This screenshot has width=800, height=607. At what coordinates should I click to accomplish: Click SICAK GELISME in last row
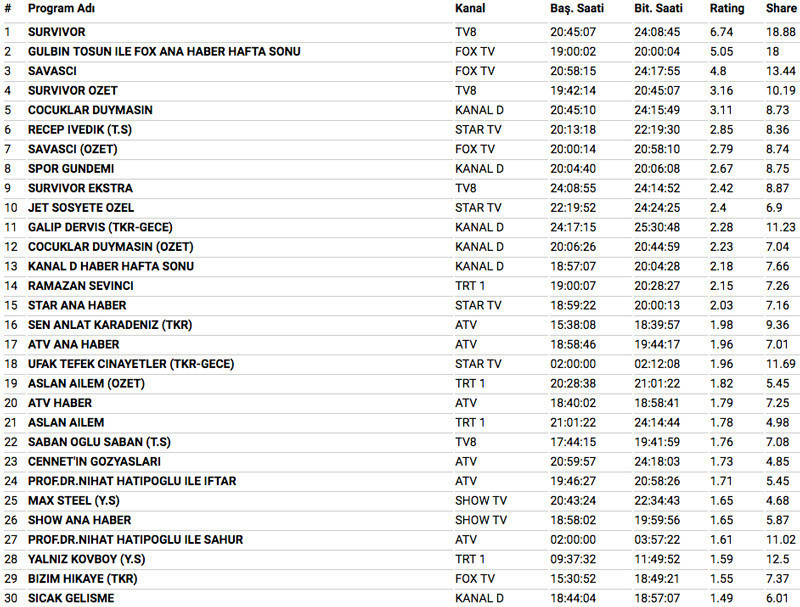(x=70, y=599)
